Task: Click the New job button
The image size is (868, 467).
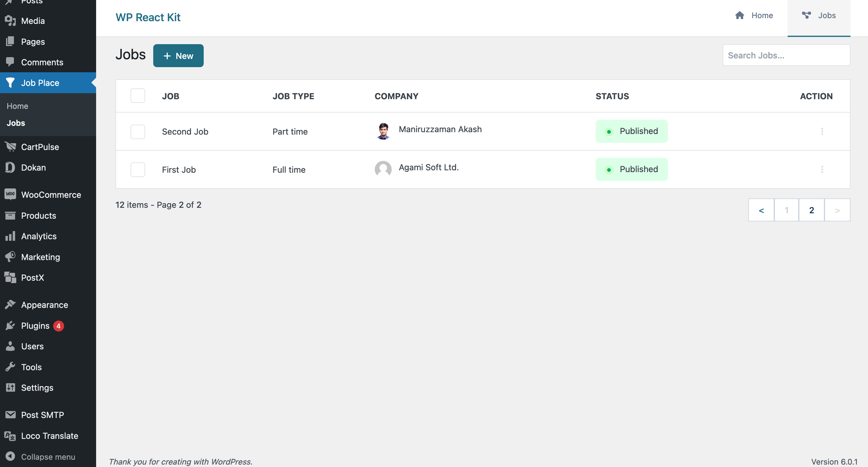Action: tap(178, 55)
